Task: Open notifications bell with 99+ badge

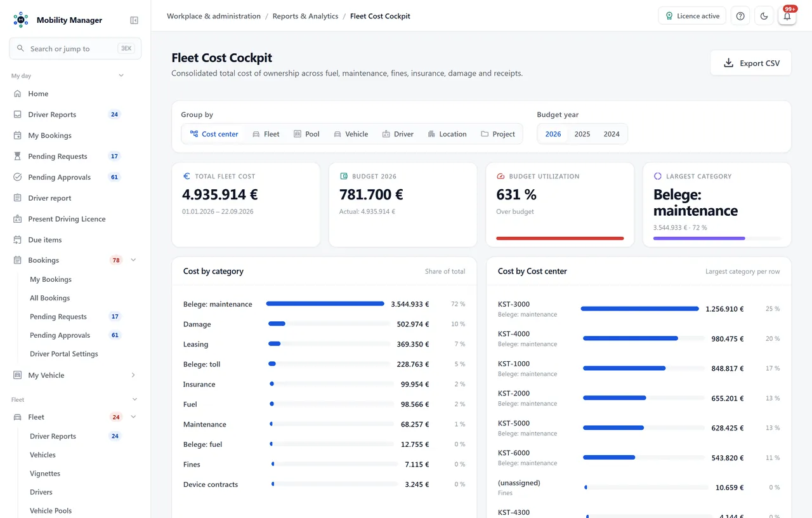Action: click(x=787, y=16)
